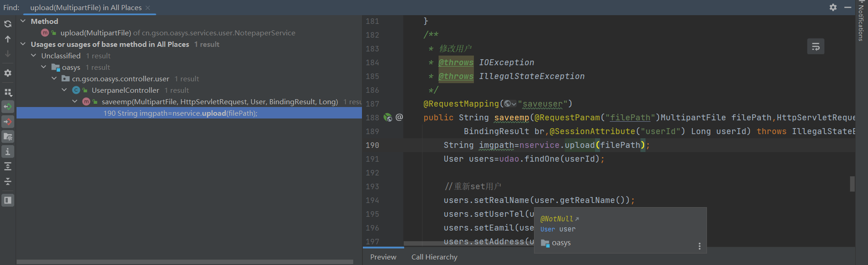Image resolution: width=868 pixels, height=265 pixels.
Task: Toggle show read access filter
Action: 8,107
